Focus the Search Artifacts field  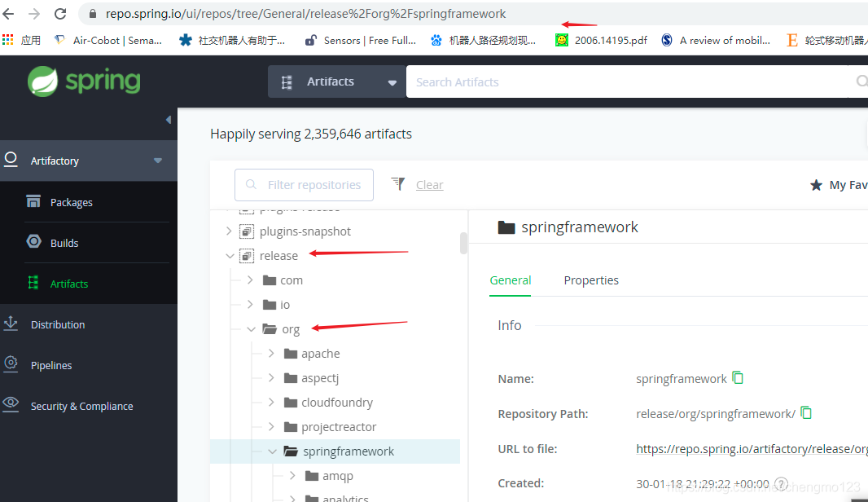631,82
